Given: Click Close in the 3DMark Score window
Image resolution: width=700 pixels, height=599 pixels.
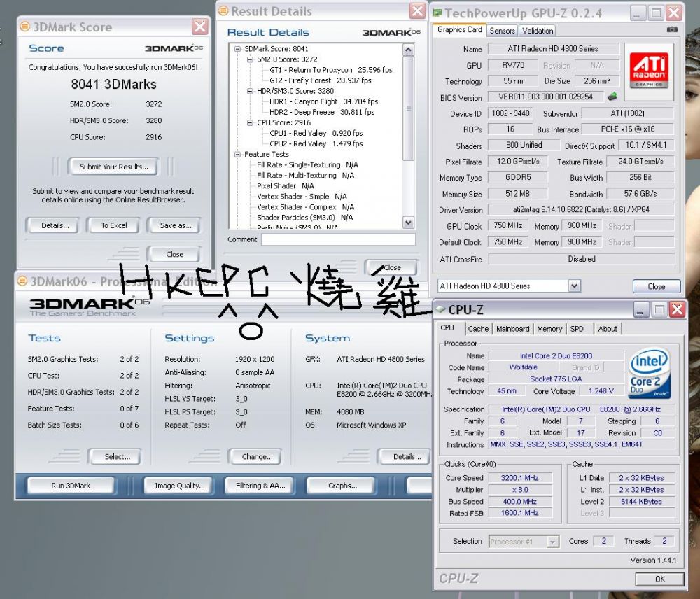Looking at the screenshot, I should pyautogui.click(x=174, y=254).
